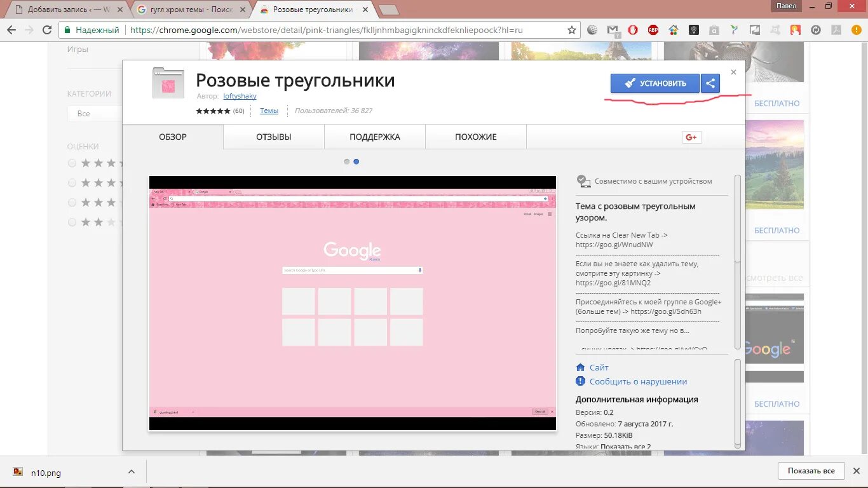Open the red hand stop extension
This screenshot has width=868, height=488.
click(633, 30)
